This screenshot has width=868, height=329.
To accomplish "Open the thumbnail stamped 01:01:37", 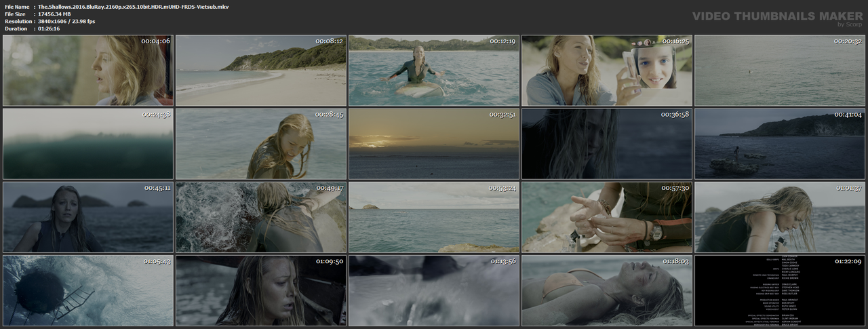I will (780, 217).
